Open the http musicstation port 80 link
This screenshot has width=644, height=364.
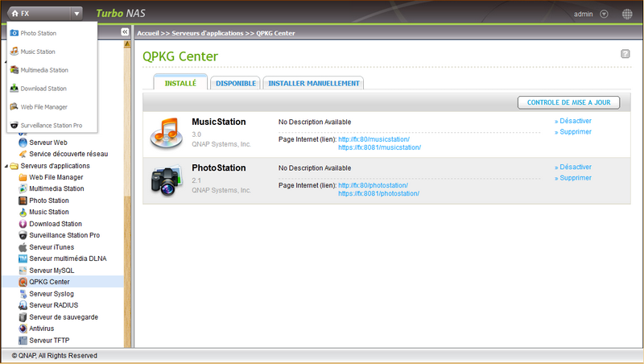point(374,139)
